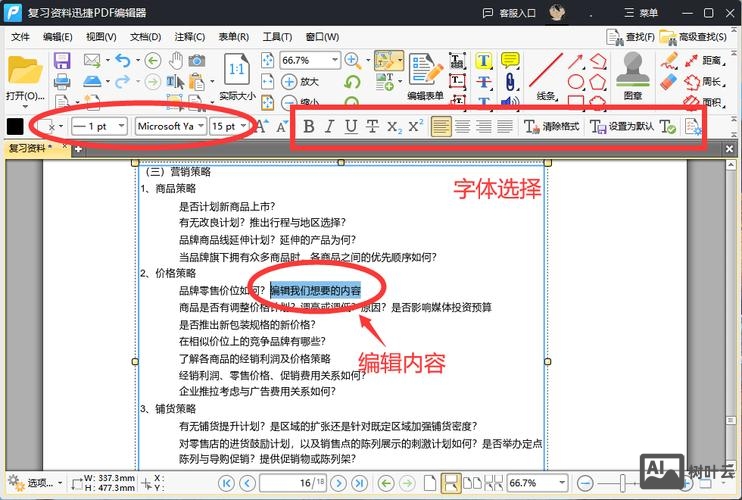Click 设置为默认 set as default button
The image size is (742, 500).
point(621,126)
